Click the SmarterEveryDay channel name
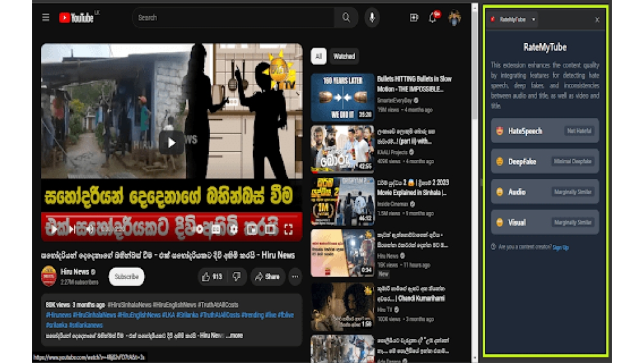Viewport: 644px width, 363px height. pyautogui.click(x=395, y=101)
